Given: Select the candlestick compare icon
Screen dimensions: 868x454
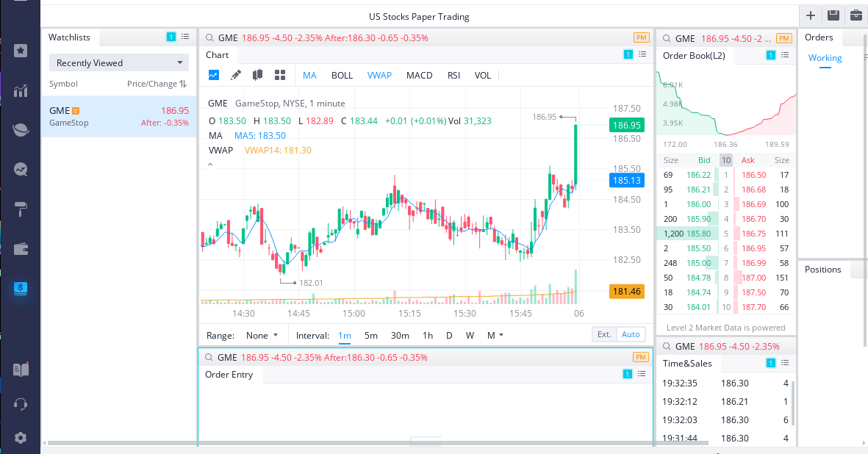Looking at the screenshot, I should click(x=257, y=75).
